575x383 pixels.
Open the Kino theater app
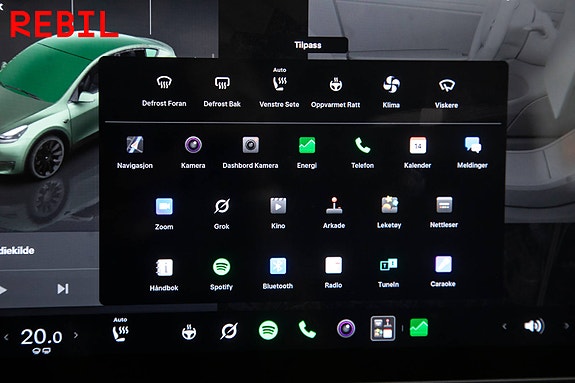[278, 213]
